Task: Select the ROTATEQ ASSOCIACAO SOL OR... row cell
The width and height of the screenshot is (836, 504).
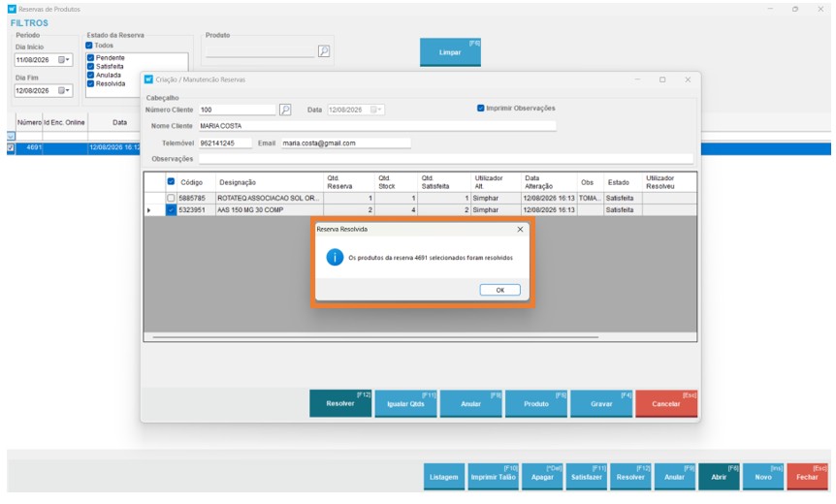Action: [x=270, y=198]
